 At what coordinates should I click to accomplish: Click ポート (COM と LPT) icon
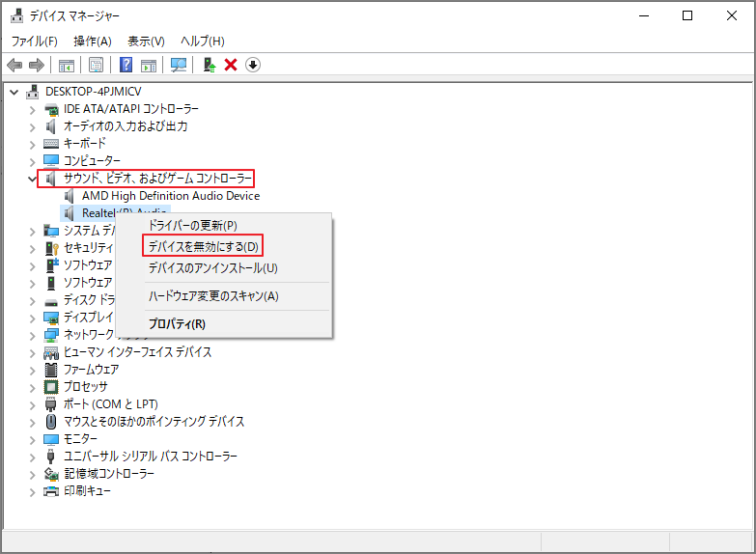(x=51, y=404)
